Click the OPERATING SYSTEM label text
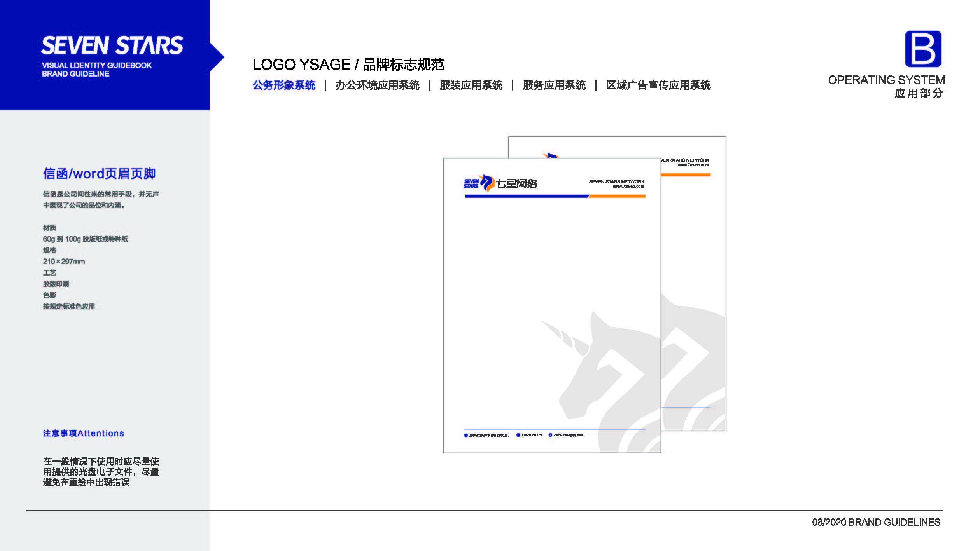 tap(886, 80)
